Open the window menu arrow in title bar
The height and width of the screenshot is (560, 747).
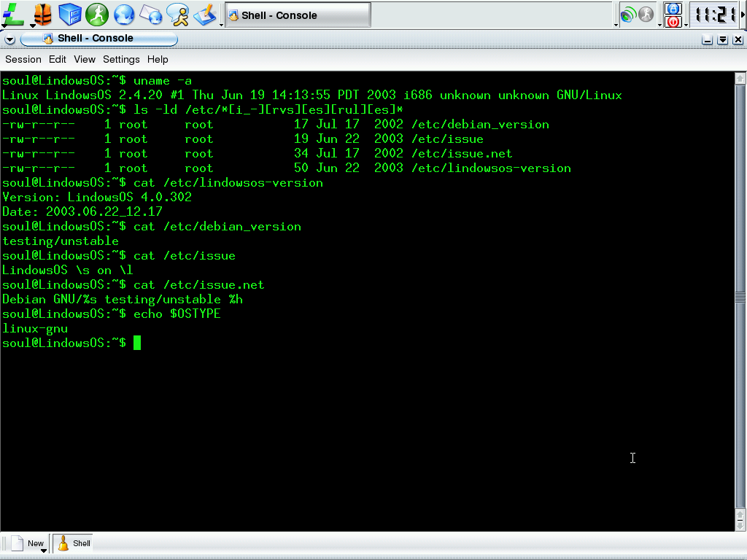[9, 39]
